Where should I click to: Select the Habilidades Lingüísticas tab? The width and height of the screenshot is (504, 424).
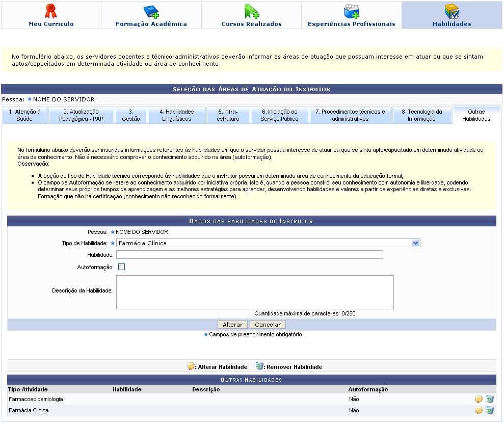[x=176, y=115]
